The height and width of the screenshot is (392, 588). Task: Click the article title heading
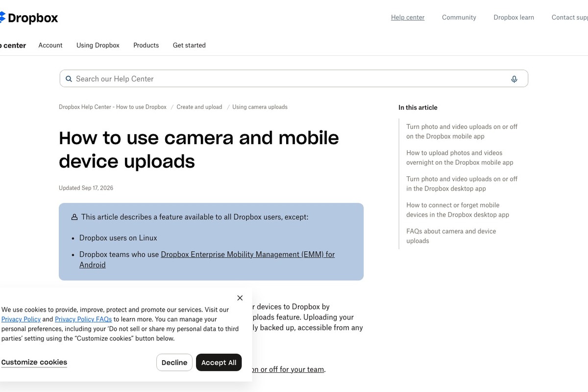(x=199, y=149)
